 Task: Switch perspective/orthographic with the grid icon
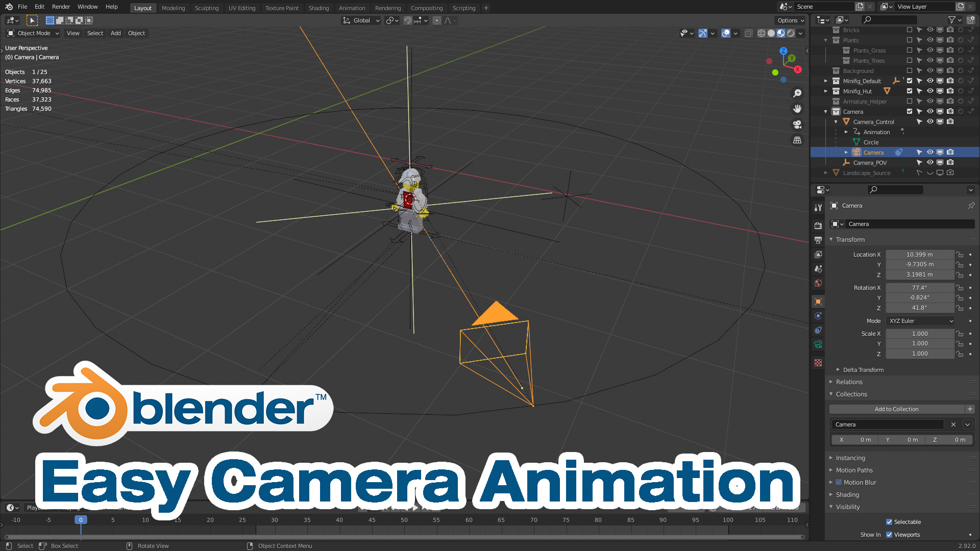point(797,140)
